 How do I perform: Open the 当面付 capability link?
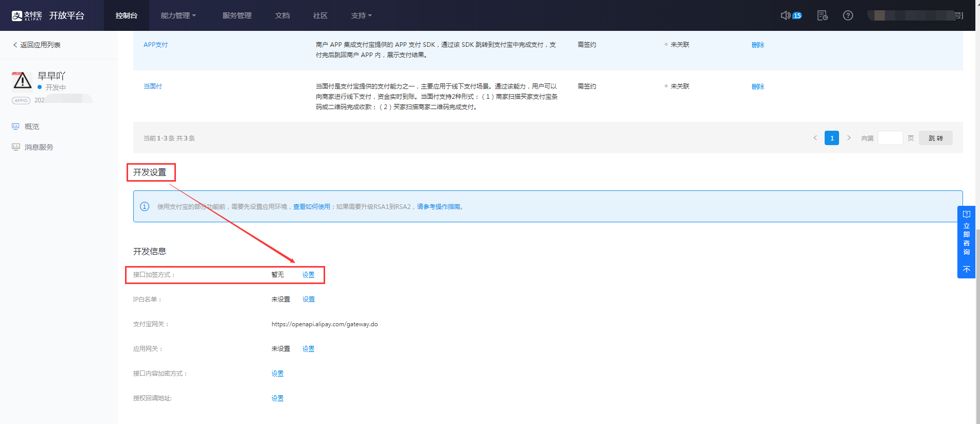[x=153, y=86]
